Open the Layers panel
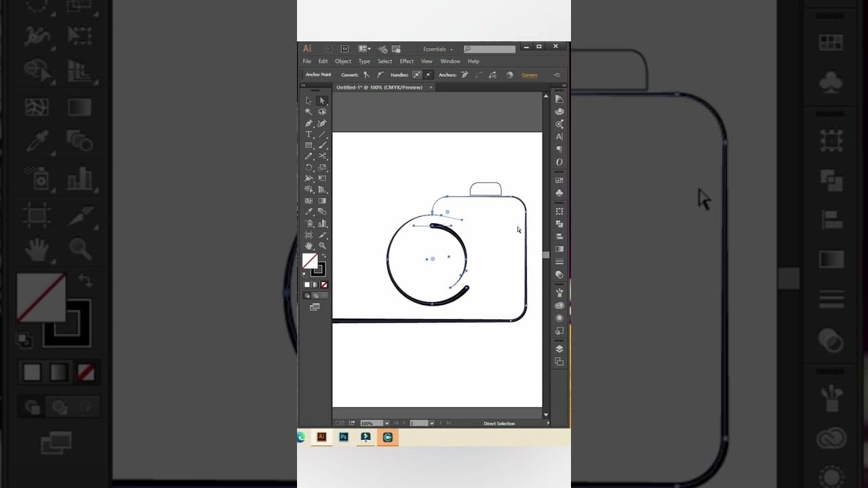Viewport: 868px width, 488px height. pos(559,348)
